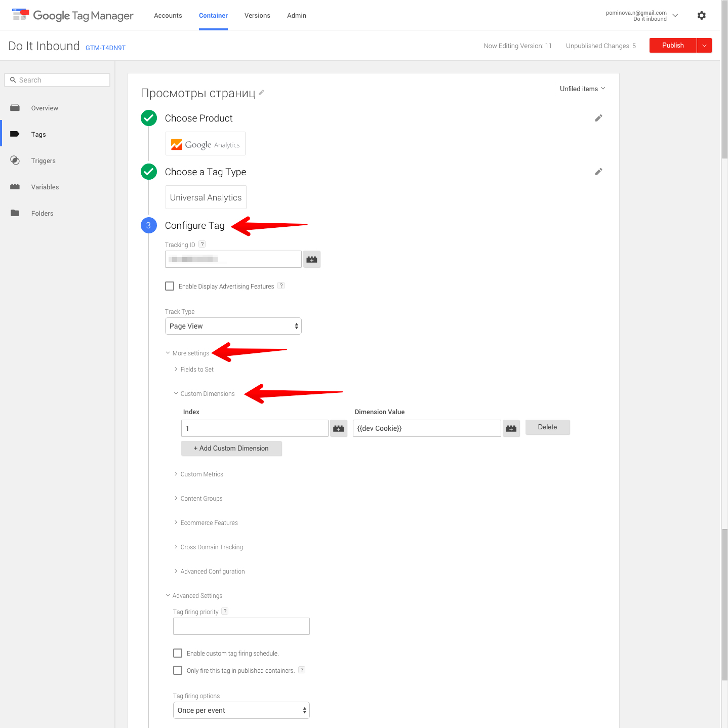
Task: Expand Ecommerce Features
Action: [x=206, y=523]
